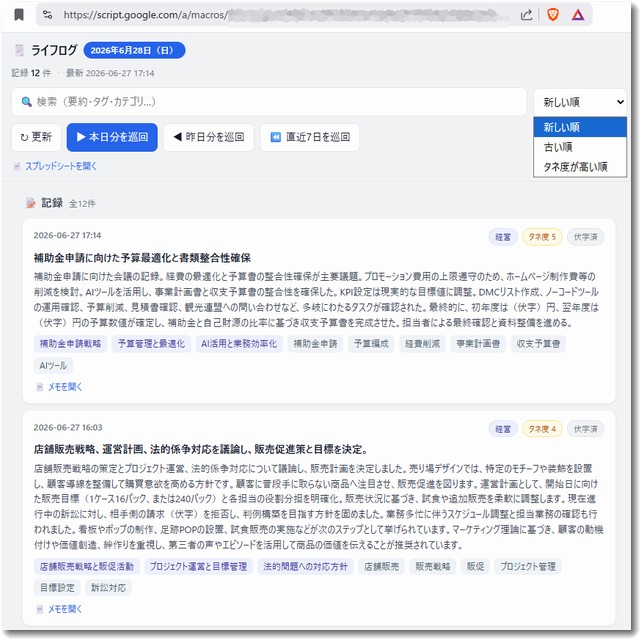
Task: Focus the 検索 search field
Action: pyautogui.click(x=269, y=102)
